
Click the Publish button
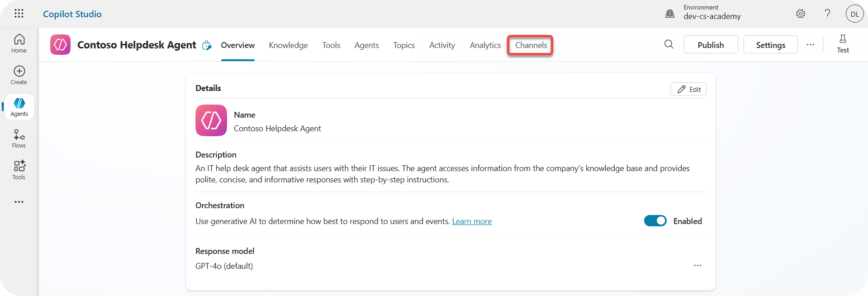coord(710,45)
